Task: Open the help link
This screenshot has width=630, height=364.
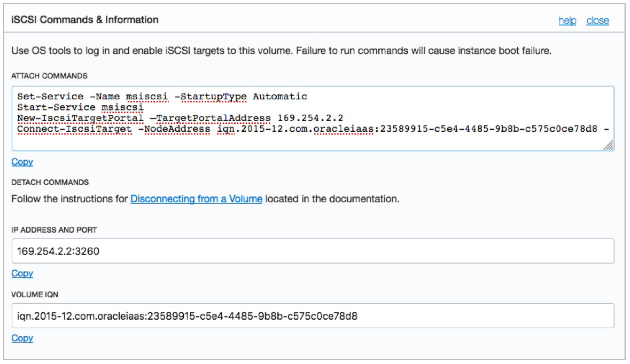Action: coord(567,21)
